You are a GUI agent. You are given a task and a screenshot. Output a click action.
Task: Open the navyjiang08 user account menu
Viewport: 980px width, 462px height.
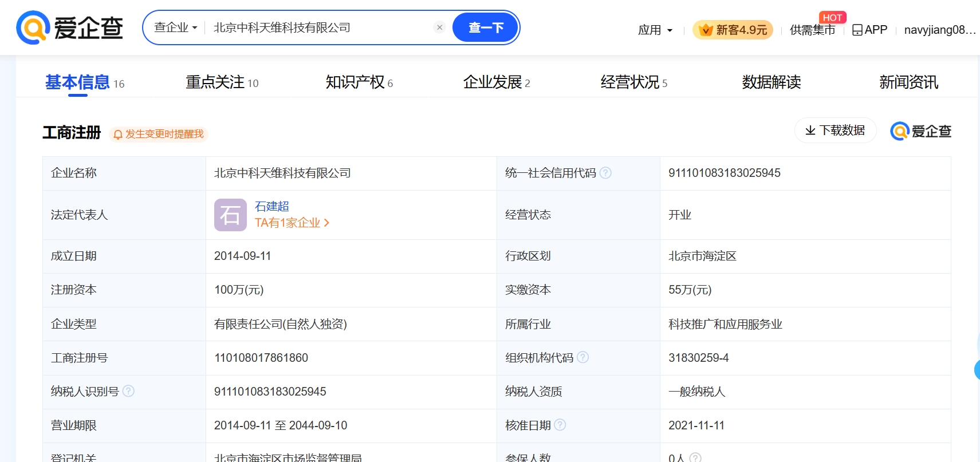(x=940, y=30)
